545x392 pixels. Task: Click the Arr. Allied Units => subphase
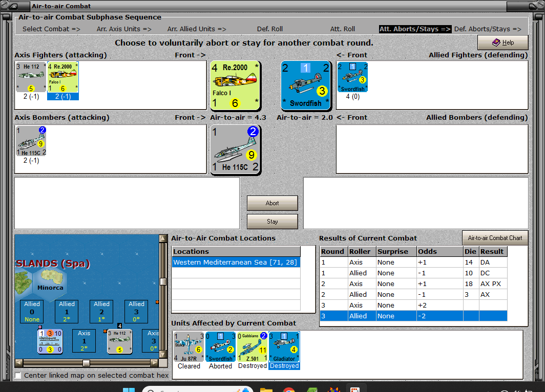tap(197, 29)
